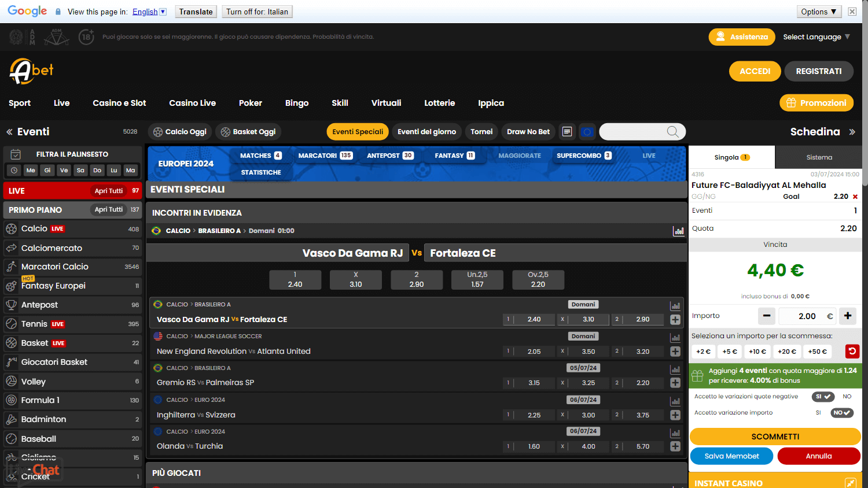Filter schedule by Me day

coord(31,170)
